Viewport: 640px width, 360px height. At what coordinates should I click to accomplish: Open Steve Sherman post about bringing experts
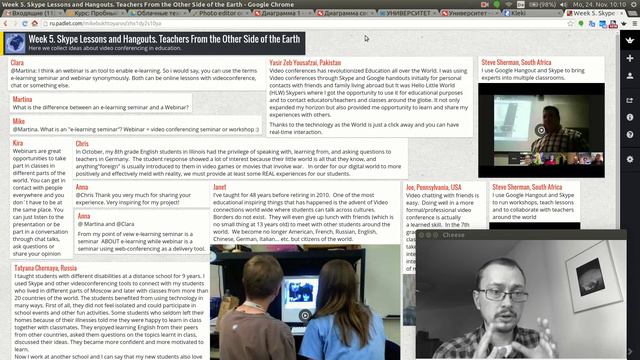coord(542,69)
